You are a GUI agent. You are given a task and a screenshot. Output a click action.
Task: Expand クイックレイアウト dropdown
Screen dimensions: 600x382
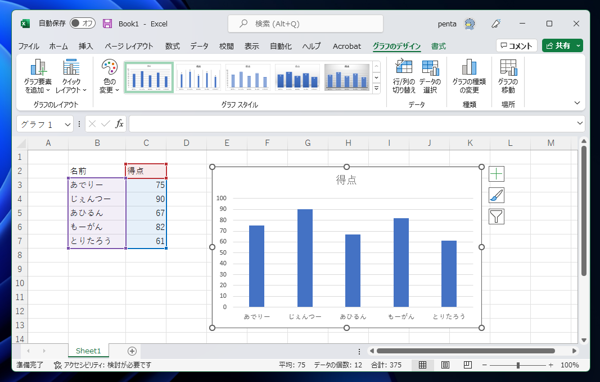coord(71,76)
